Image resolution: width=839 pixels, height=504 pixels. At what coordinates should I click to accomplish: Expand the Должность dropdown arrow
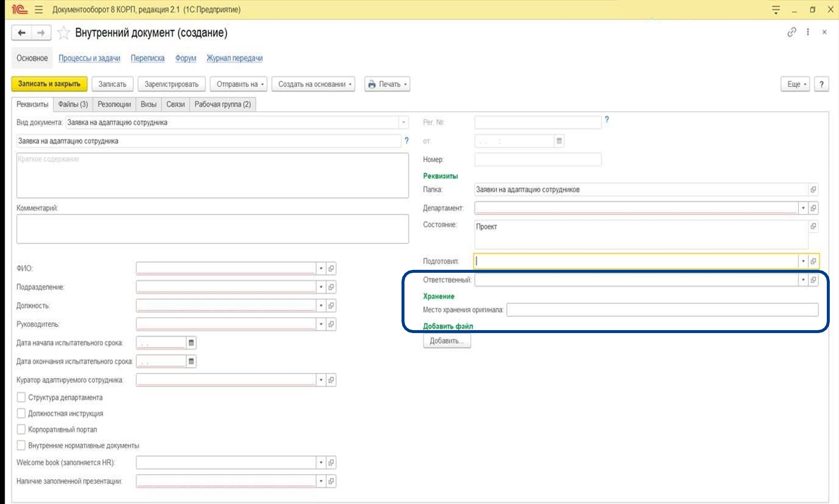click(x=321, y=306)
